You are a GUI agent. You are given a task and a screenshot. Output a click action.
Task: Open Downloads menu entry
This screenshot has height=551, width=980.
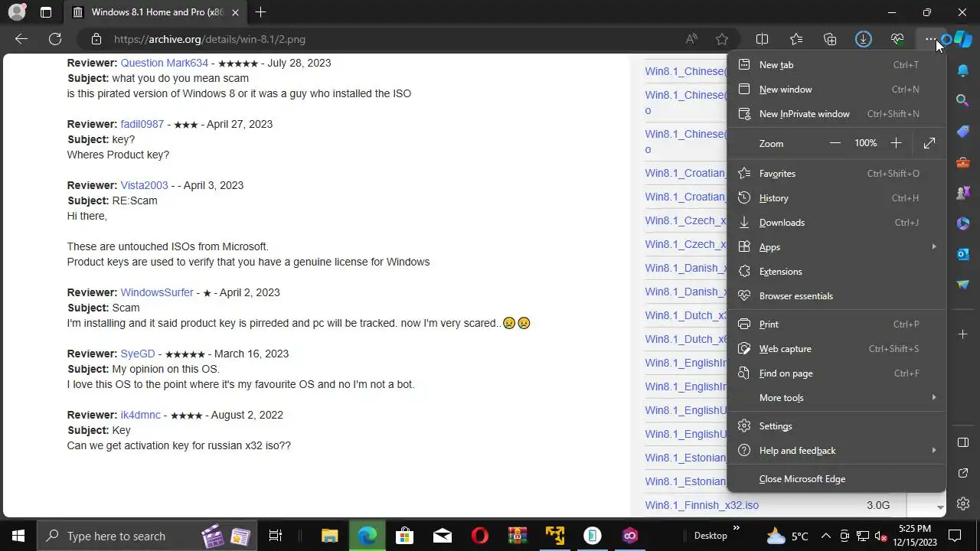coord(836,223)
